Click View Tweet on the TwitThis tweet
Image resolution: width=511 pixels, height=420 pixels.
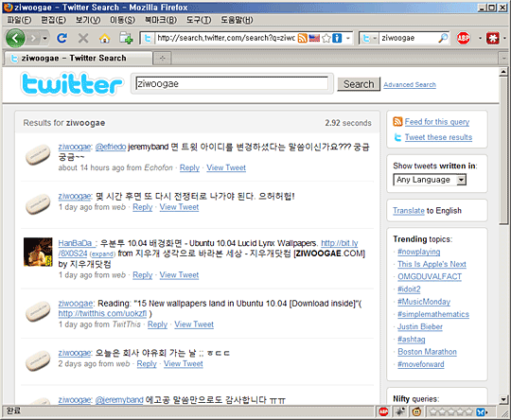click(194, 324)
